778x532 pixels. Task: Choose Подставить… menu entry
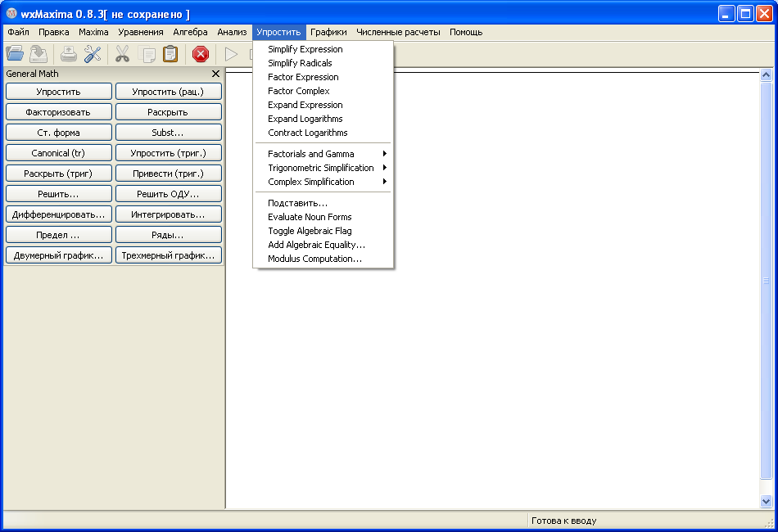(x=323, y=203)
